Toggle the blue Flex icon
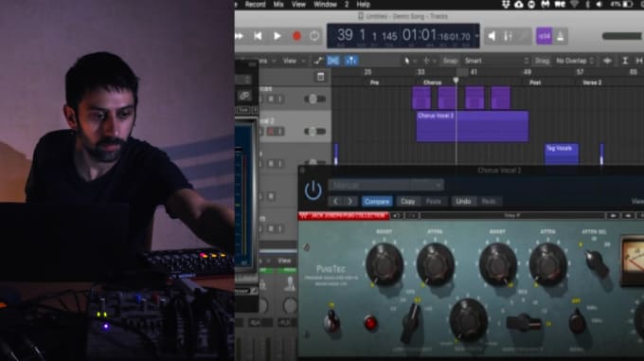This screenshot has height=361, width=644. tap(333, 61)
